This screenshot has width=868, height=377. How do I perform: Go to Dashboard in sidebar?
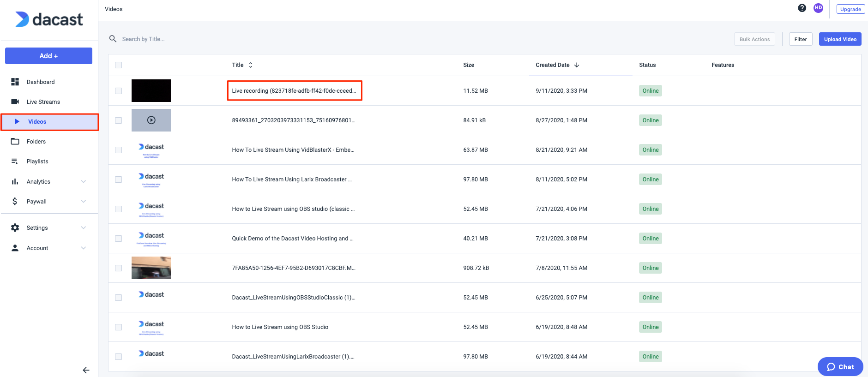(41, 82)
